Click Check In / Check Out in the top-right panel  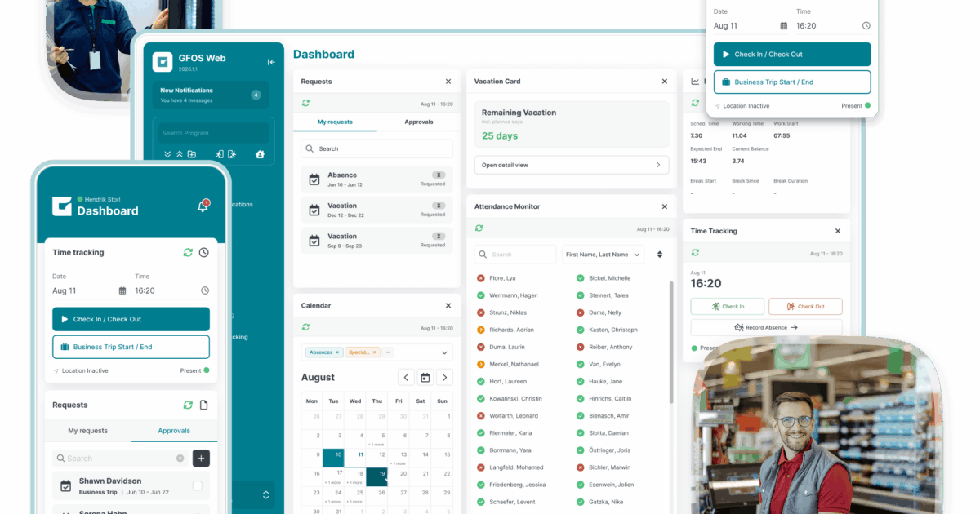pos(792,55)
